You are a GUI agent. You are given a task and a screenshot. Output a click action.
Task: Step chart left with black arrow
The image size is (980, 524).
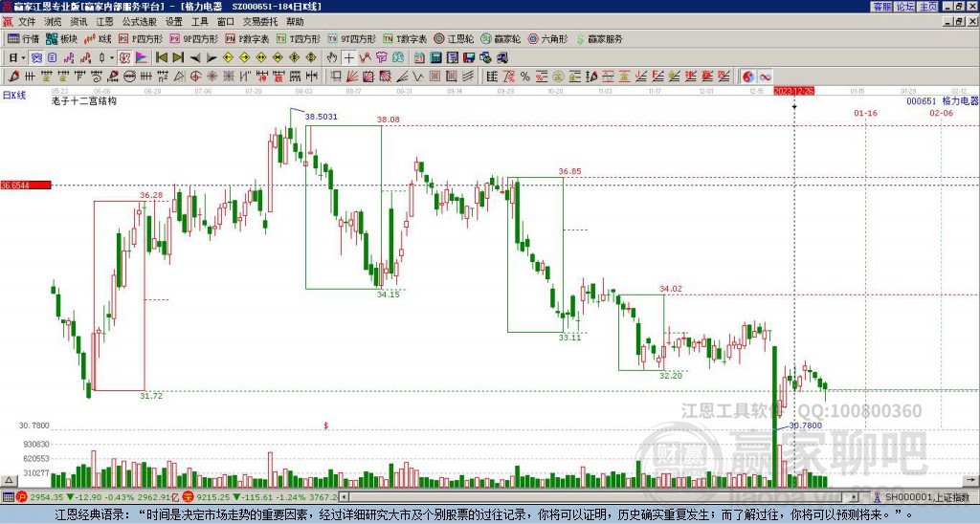tap(195, 58)
